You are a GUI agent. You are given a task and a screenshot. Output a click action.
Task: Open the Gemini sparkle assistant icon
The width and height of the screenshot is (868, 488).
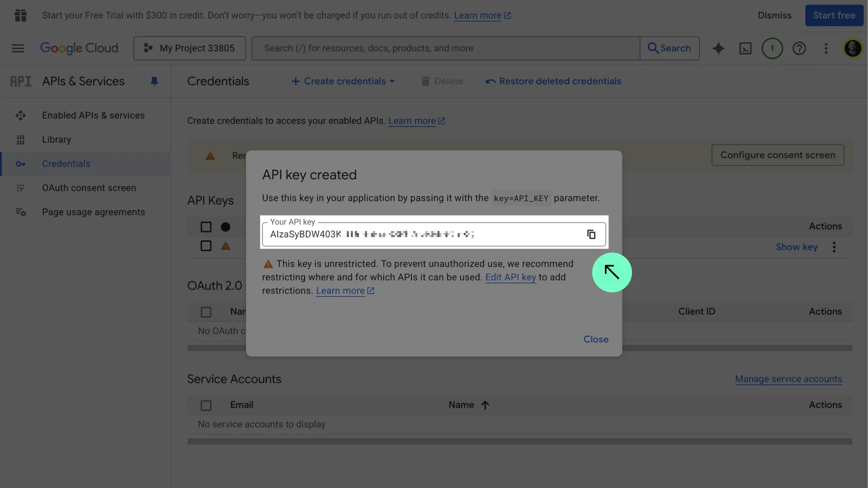pyautogui.click(x=718, y=48)
